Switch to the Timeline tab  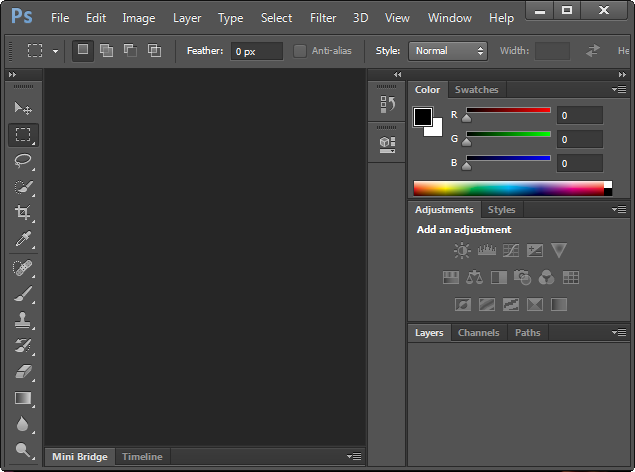click(142, 457)
